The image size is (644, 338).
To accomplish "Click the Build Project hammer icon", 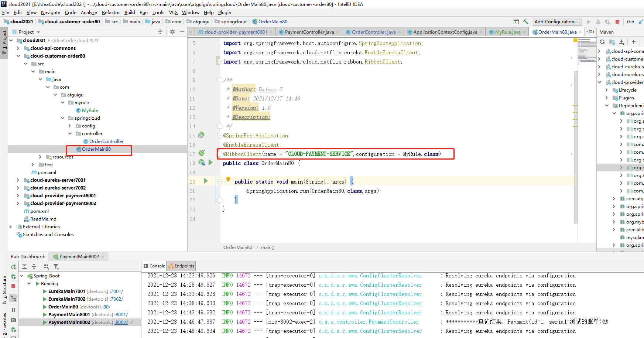I will coord(525,22).
